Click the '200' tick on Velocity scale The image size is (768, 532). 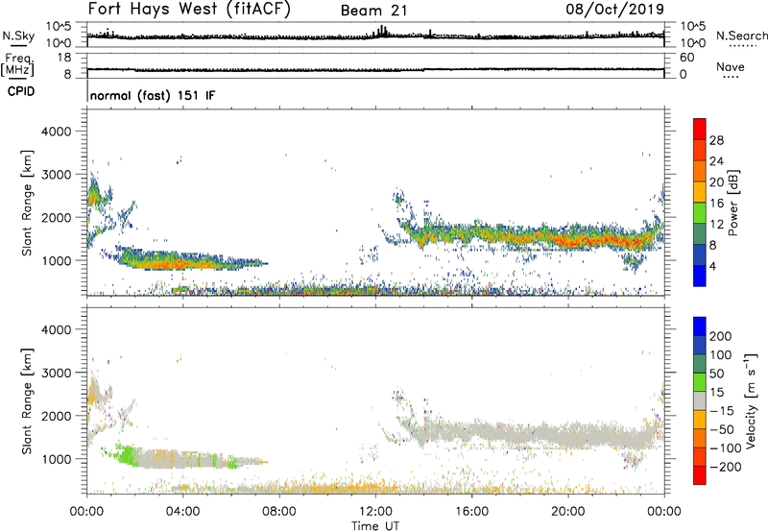720,336
